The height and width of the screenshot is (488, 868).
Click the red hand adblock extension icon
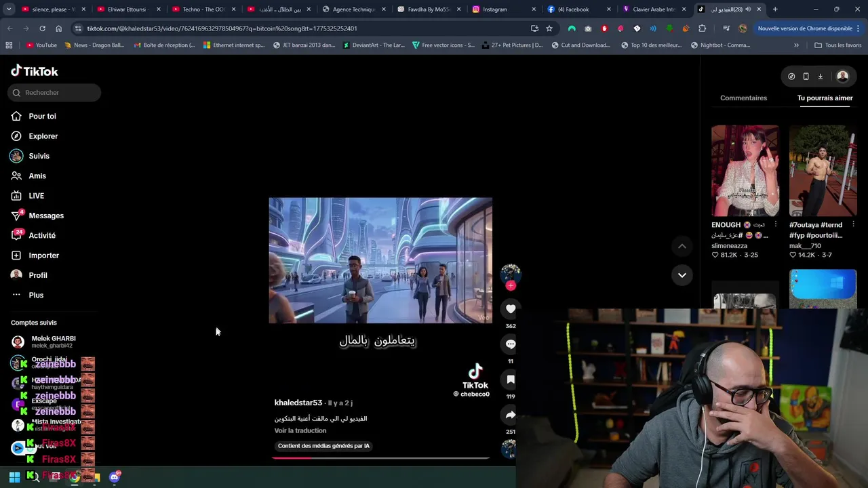coord(604,28)
